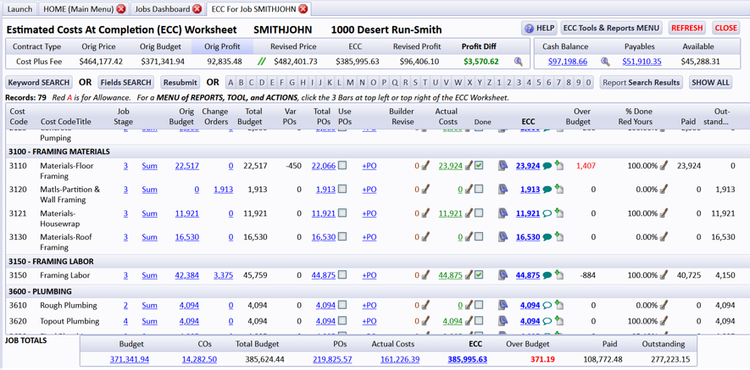Click the magnifier icon next to Cash Balance
Screen dimensions: 750x370
pyautogui.click(x=605, y=61)
